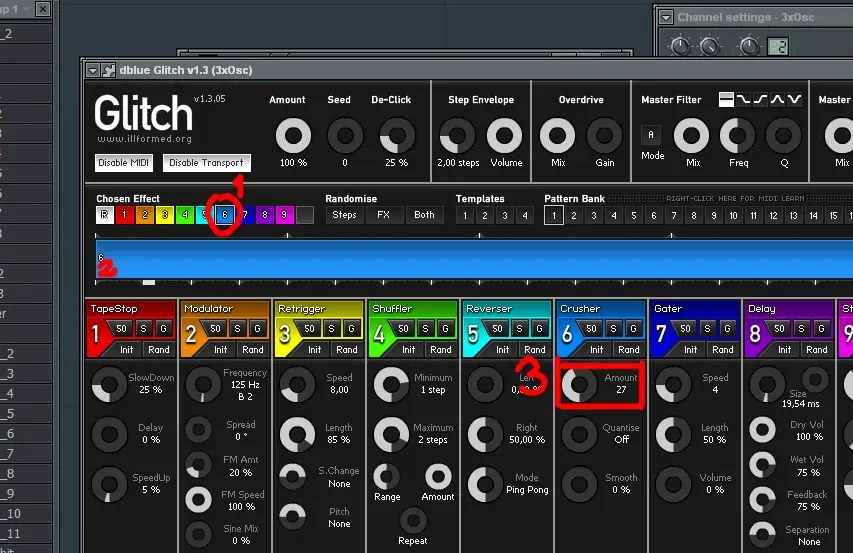Click the Retrigger Length knob
853x553 pixels.
pos(297,434)
